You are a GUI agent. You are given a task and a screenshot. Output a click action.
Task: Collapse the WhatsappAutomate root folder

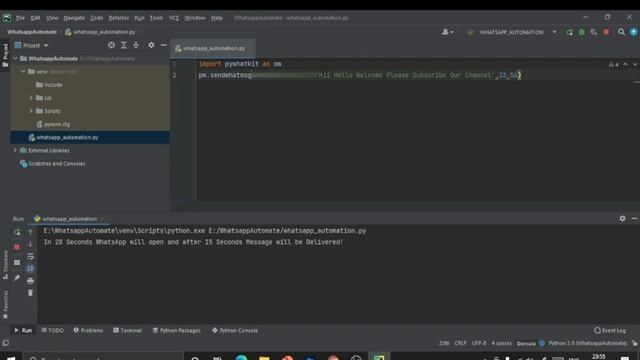pyautogui.click(x=16, y=59)
